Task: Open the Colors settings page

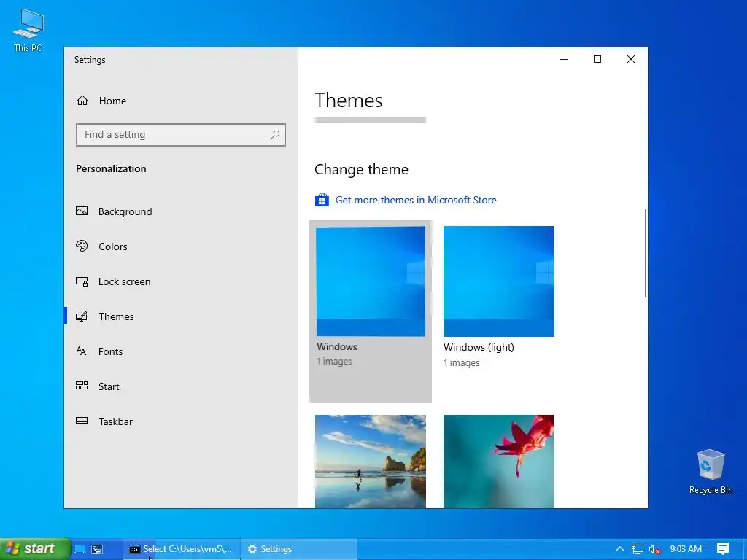Action: (x=181, y=246)
